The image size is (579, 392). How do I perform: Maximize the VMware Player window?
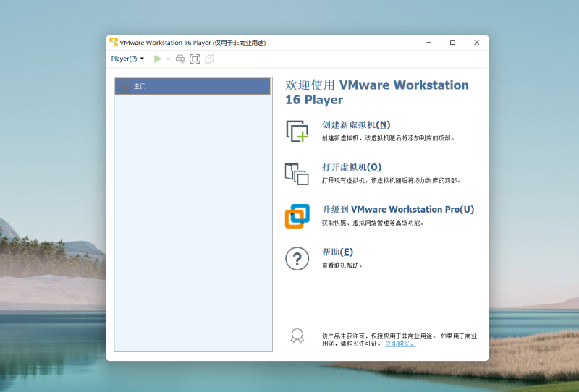453,43
